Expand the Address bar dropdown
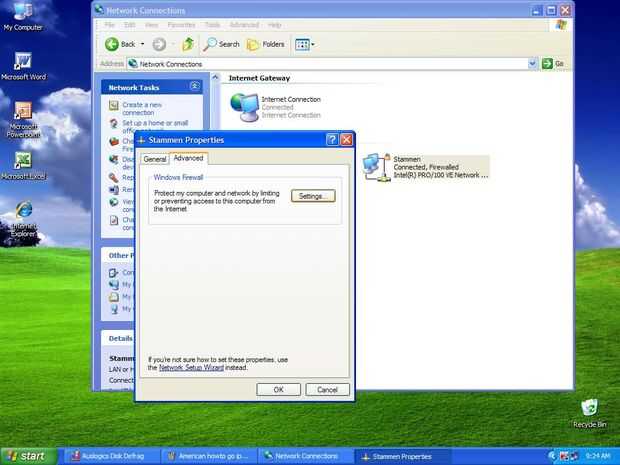The height and width of the screenshot is (465, 620). click(533, 63)
